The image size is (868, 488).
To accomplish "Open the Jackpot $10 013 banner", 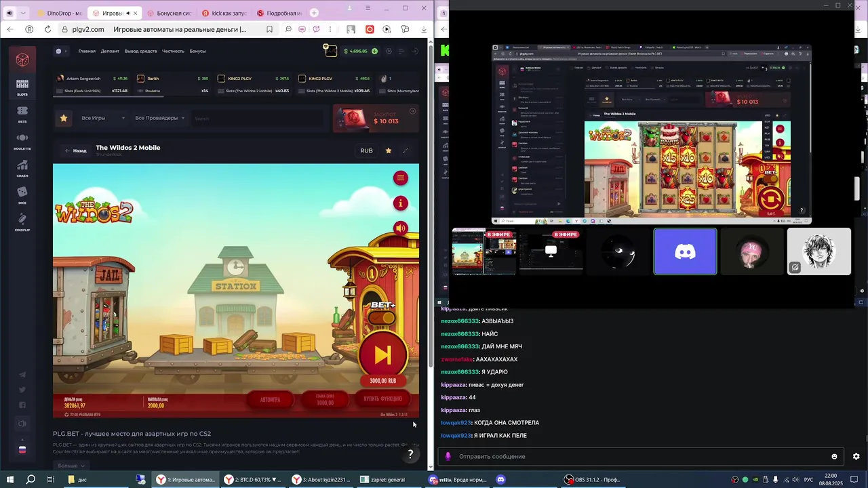I will pyautogui.click(x=376, y=119).
